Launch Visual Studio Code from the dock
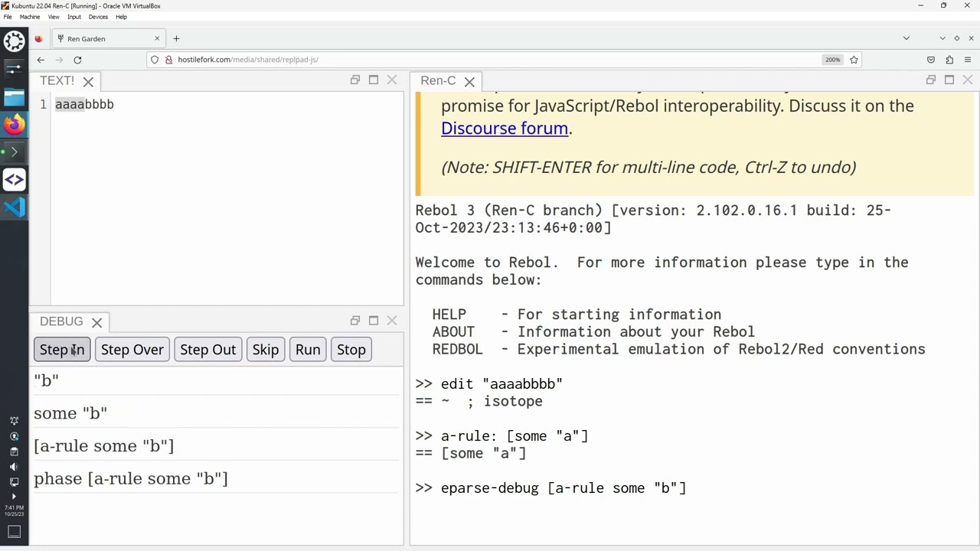The image size is (980, 551). pyautogui.click(x=14, y=207)
